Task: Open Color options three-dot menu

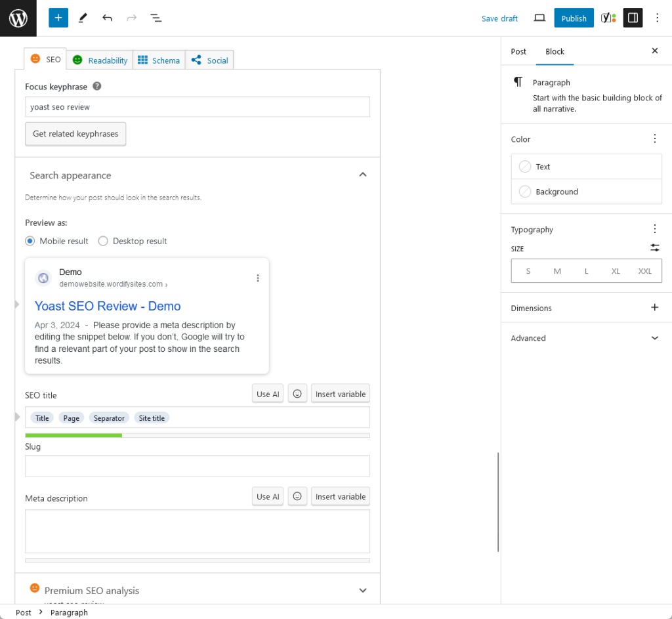Action: point(654,139)
